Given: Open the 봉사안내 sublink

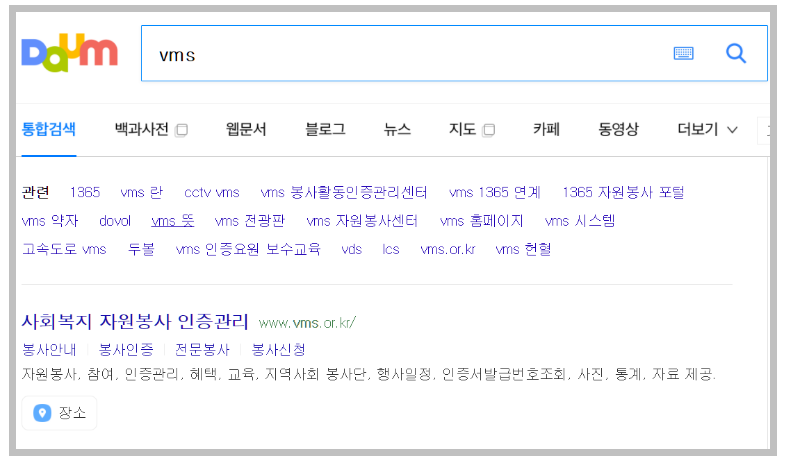Looking at the screenshot, I should (49, 350).
